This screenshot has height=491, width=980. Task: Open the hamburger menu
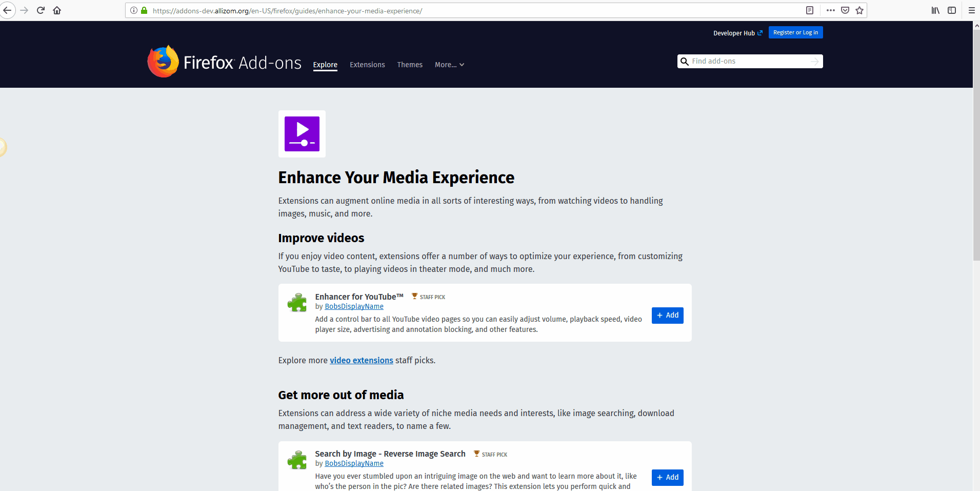click(x=971, y=10)
